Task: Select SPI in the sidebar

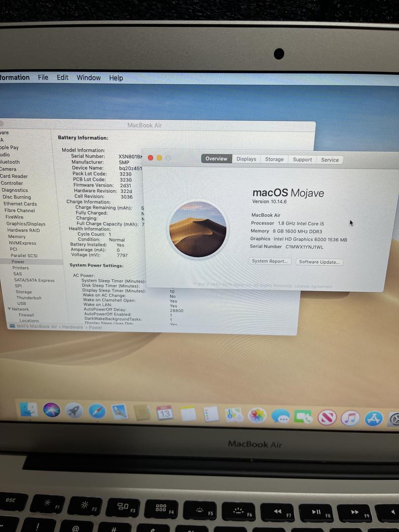Action: pos(18,286)
